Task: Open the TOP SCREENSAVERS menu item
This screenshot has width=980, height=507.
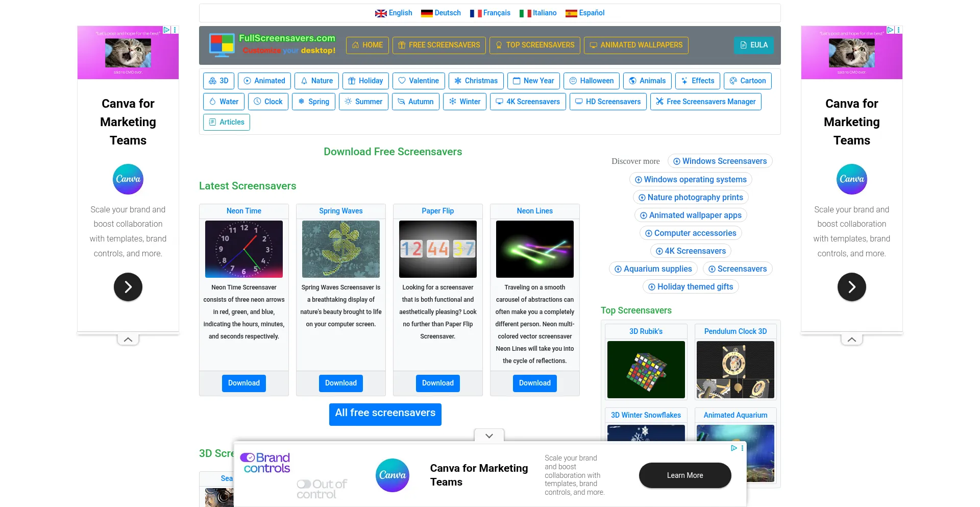Action: coord(534,45)
